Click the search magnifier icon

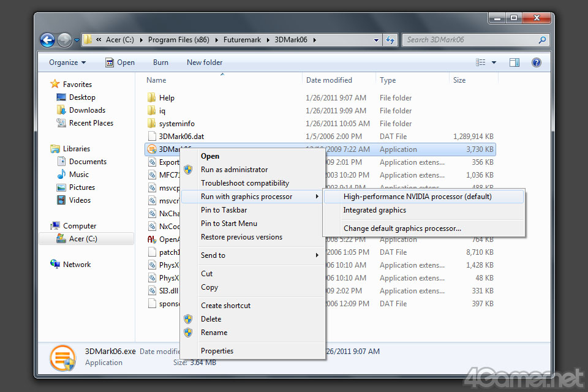542,40
